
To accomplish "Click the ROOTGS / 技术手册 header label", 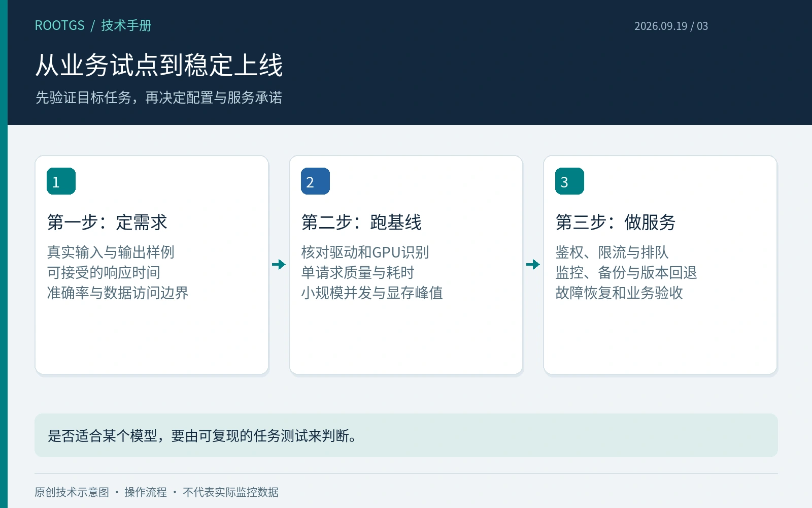I will (x=93, y=25).
